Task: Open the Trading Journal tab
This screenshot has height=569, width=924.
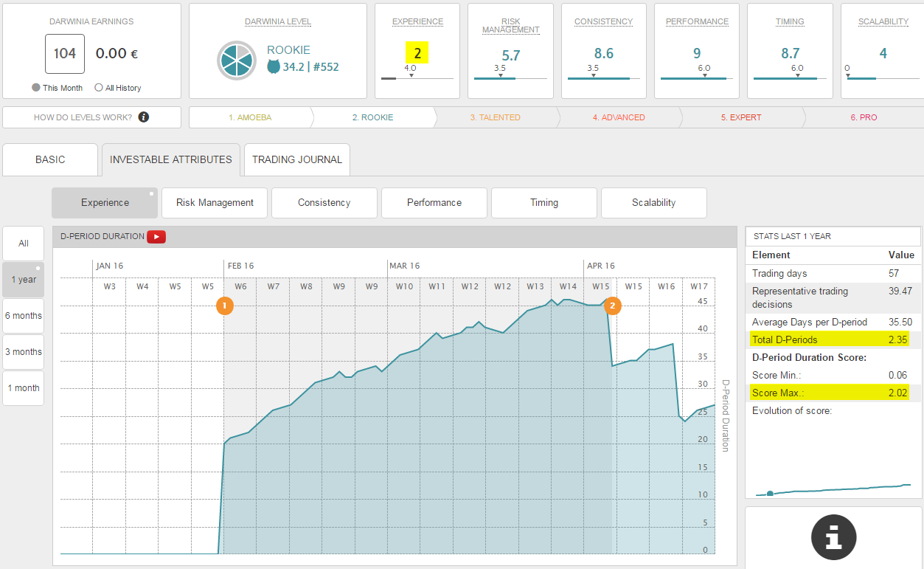Action: coord(297,159)
